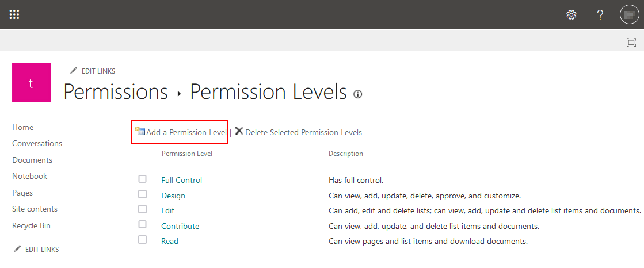644x268 pixels.
Task: Open the Design permission level
Action: coord(173,196)
